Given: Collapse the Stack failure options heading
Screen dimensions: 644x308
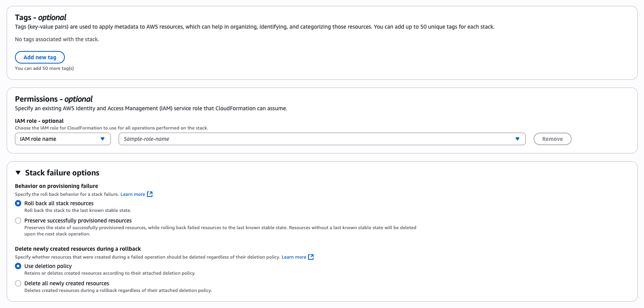Looking at the screenshot, I should (x=62, y=173).
